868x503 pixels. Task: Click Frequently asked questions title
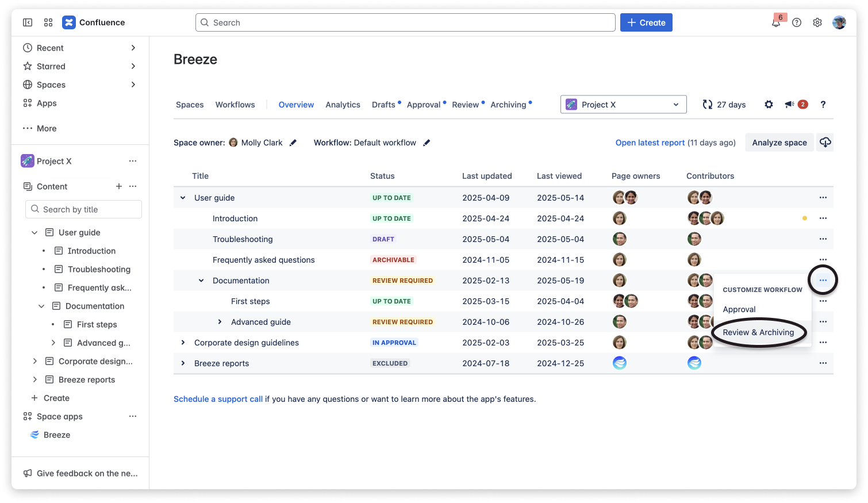(x=264, y=260)
